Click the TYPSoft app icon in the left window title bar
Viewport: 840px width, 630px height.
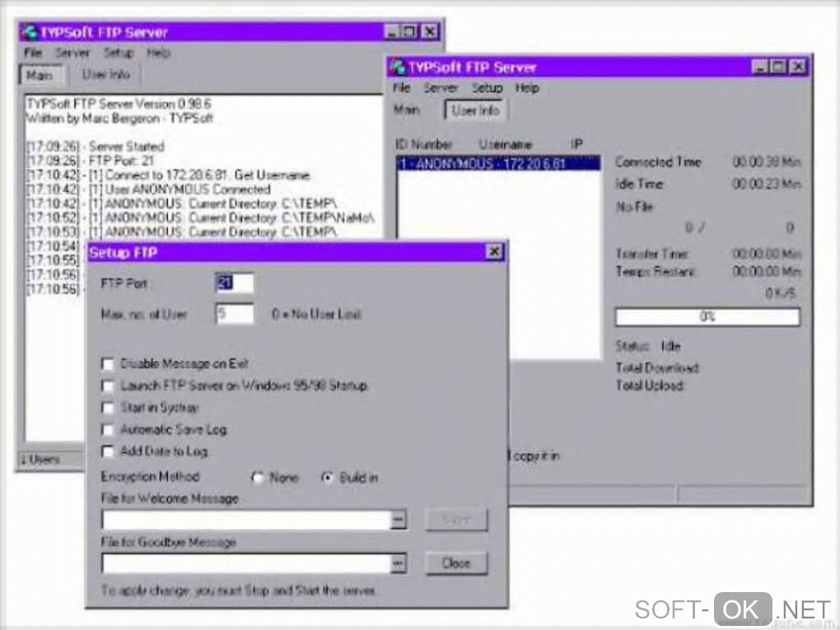(29, 33)
